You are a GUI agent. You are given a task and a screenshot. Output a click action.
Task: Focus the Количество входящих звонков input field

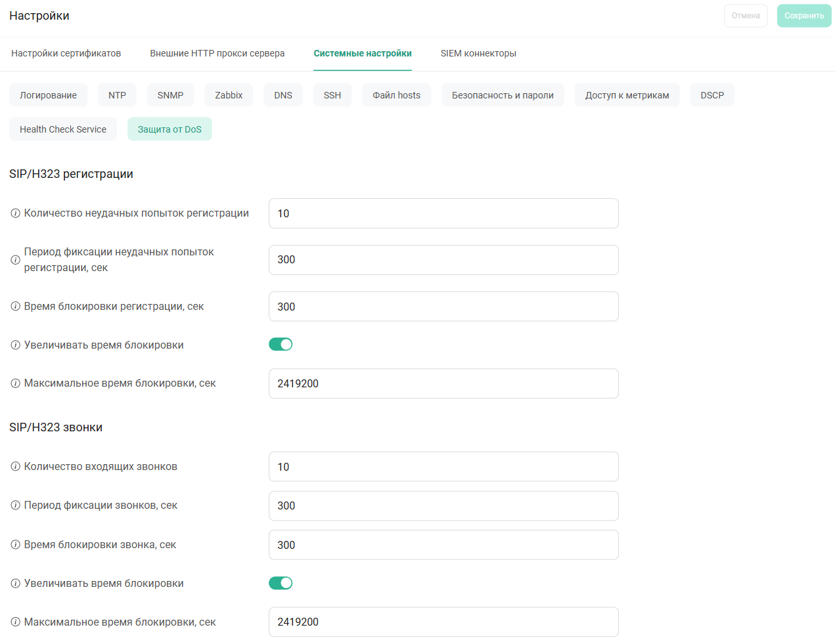[443, 467]
